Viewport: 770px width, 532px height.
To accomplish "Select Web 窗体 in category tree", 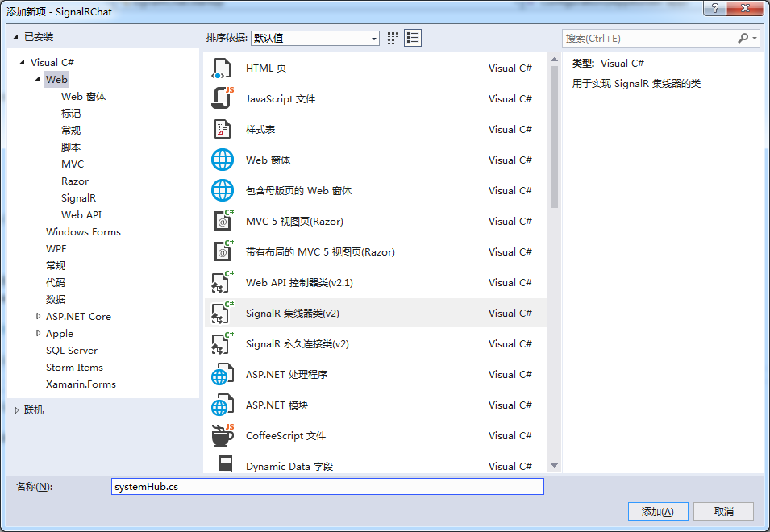I will click(x=84, y=97).
